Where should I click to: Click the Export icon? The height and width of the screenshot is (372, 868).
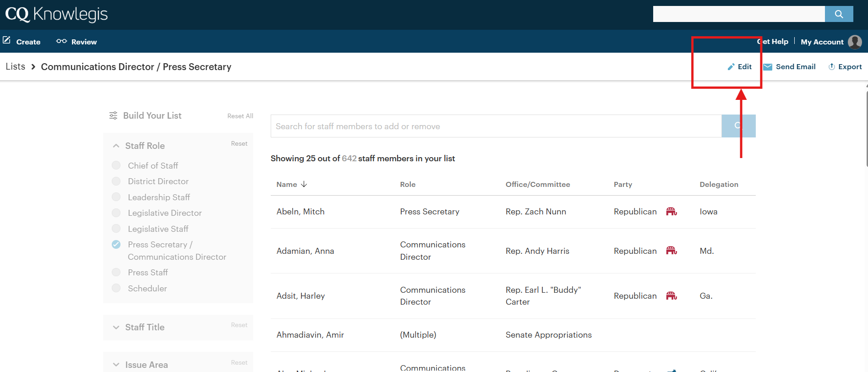[831, 67]
